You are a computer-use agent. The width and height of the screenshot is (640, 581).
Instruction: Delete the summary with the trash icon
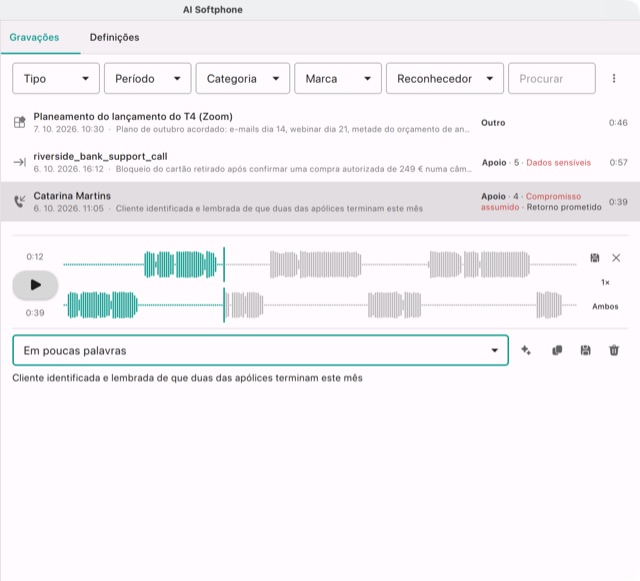[614, 350]
